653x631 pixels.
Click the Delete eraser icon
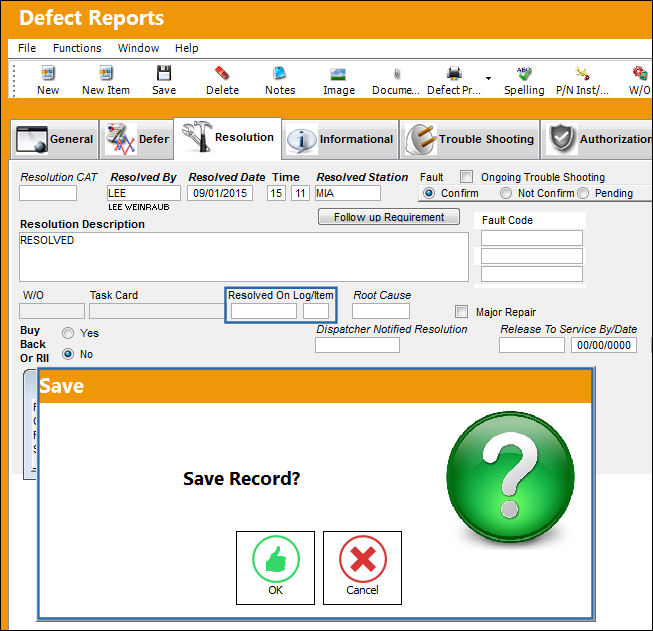coord(222,73)
